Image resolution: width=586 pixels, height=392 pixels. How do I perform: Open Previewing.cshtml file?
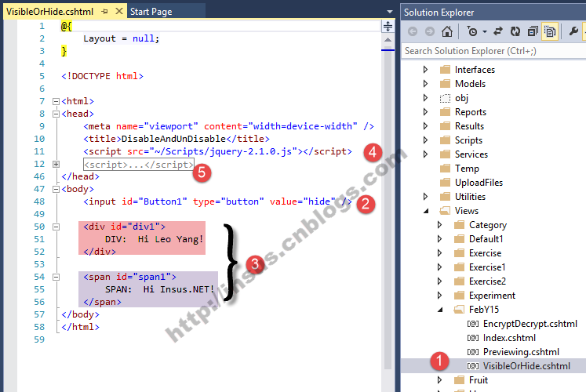[521, 352]
